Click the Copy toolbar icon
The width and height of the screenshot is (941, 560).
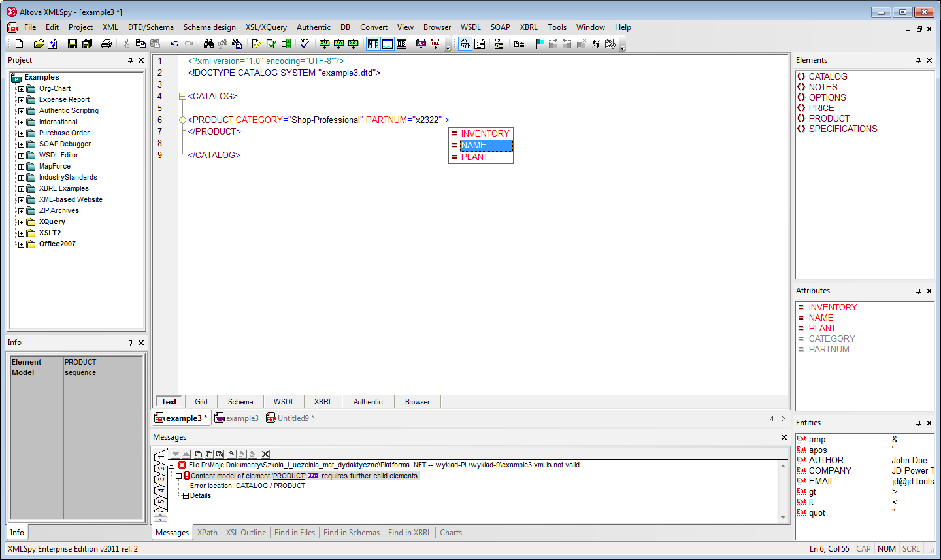140,44
